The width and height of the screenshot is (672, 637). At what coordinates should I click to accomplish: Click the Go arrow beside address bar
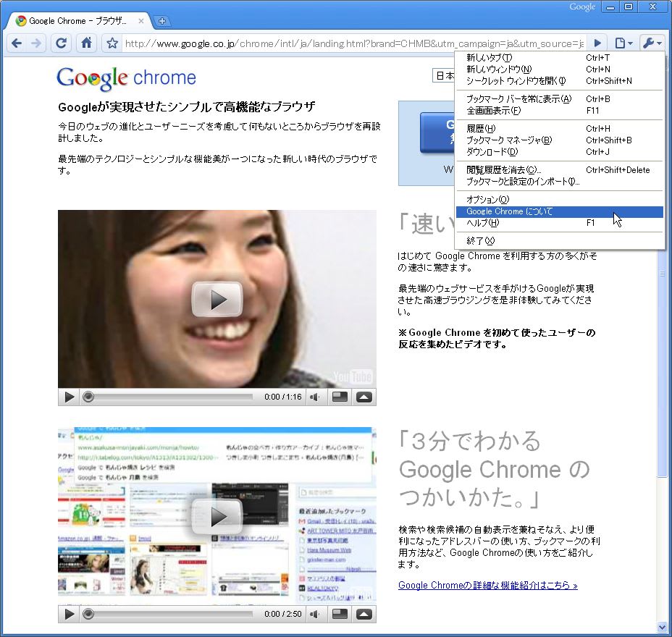597,43
